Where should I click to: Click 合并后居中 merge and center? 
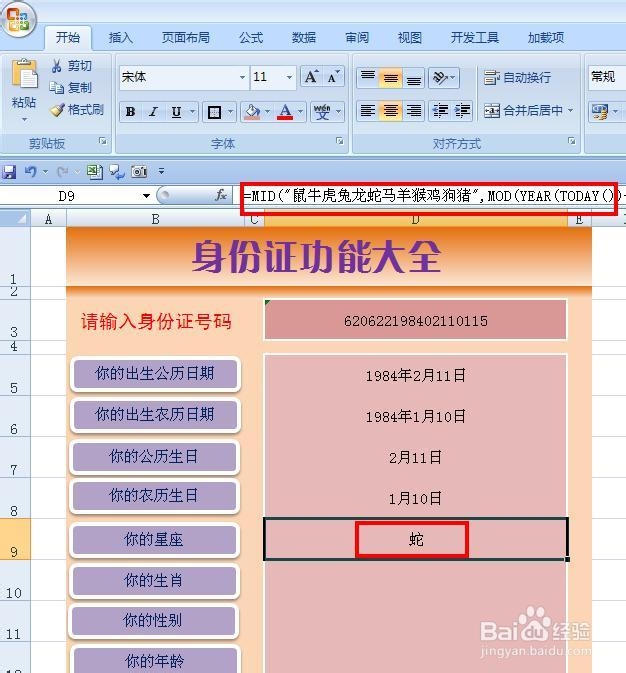click(x=523, y=111)
